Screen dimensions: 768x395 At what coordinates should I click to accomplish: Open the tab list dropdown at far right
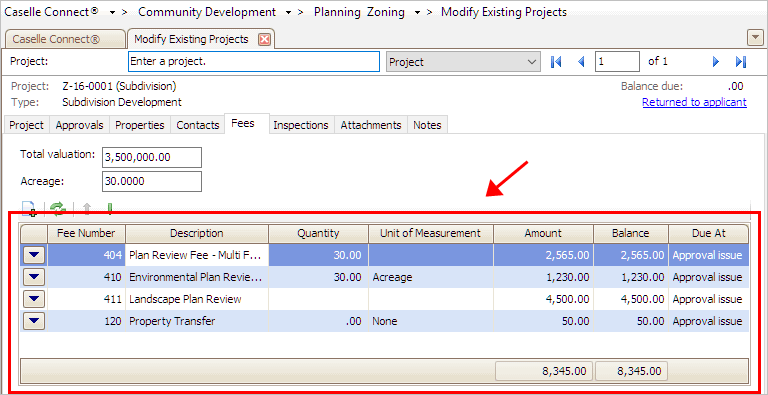(x=754, y=38)
